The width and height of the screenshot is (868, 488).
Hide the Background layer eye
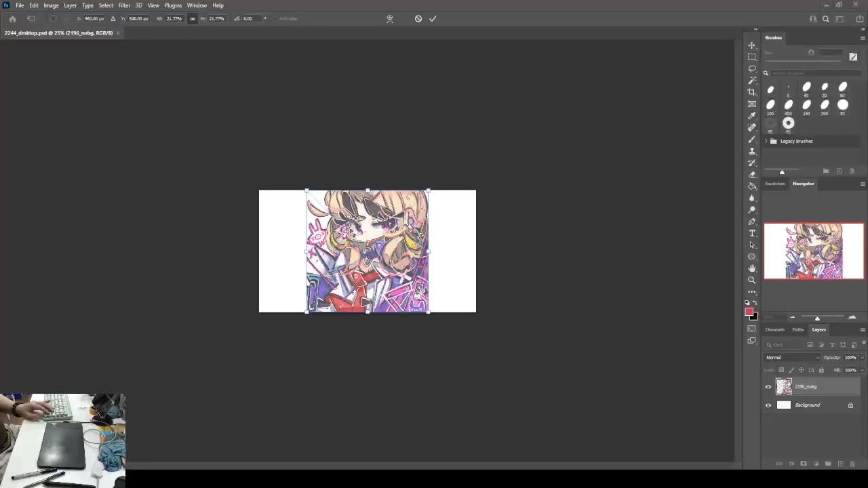pos(768,405)
